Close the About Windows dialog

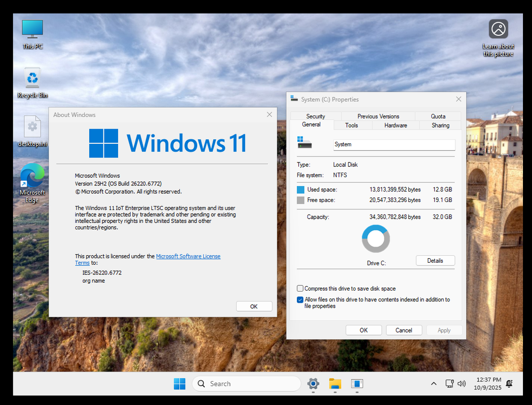click(x=270, y=114)
